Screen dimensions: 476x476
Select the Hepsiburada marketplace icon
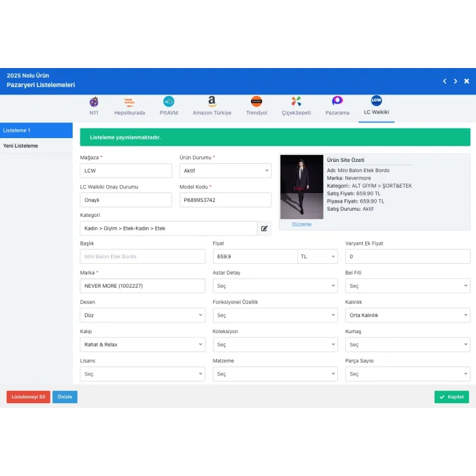tap(129, 101)
